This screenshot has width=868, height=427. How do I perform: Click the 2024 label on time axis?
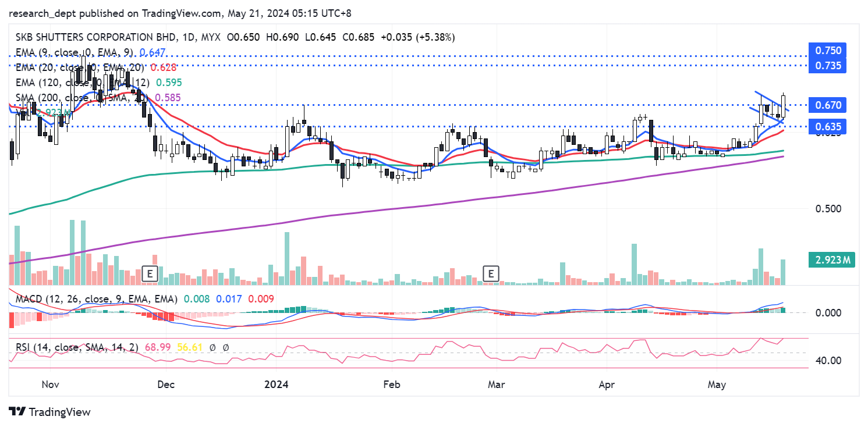click(276, 385)
